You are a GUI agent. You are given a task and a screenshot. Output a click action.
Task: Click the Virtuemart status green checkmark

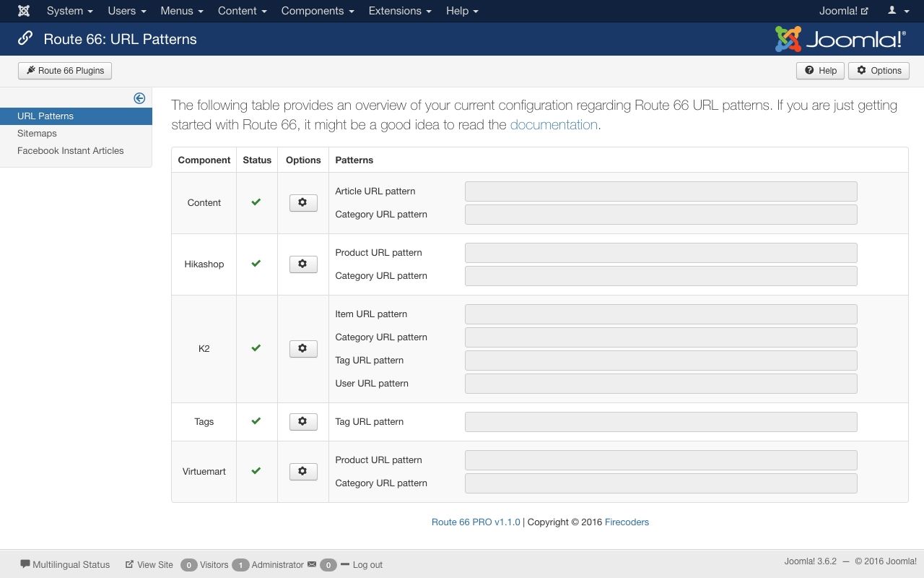[x=256, y=471]
